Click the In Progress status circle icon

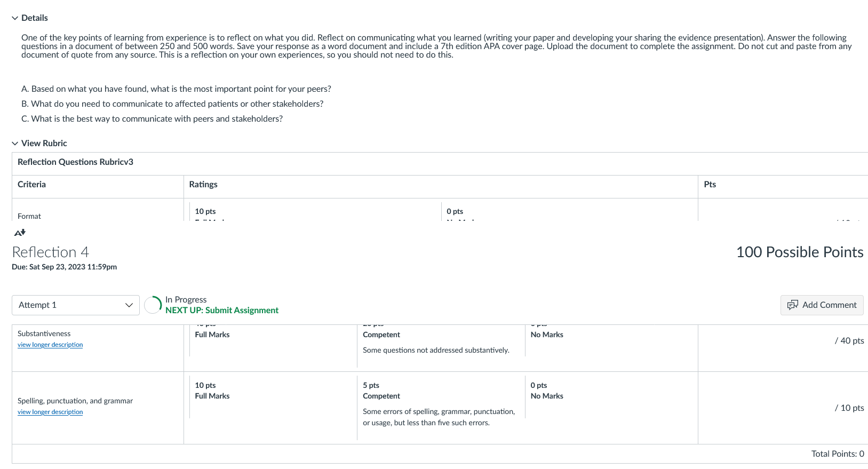click(x=153, y=305)
